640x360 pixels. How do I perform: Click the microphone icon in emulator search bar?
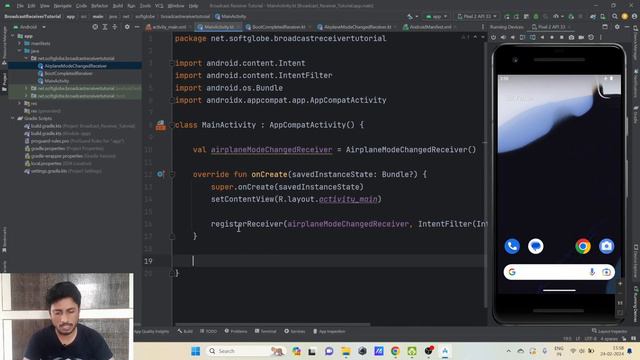click(592, 272)
